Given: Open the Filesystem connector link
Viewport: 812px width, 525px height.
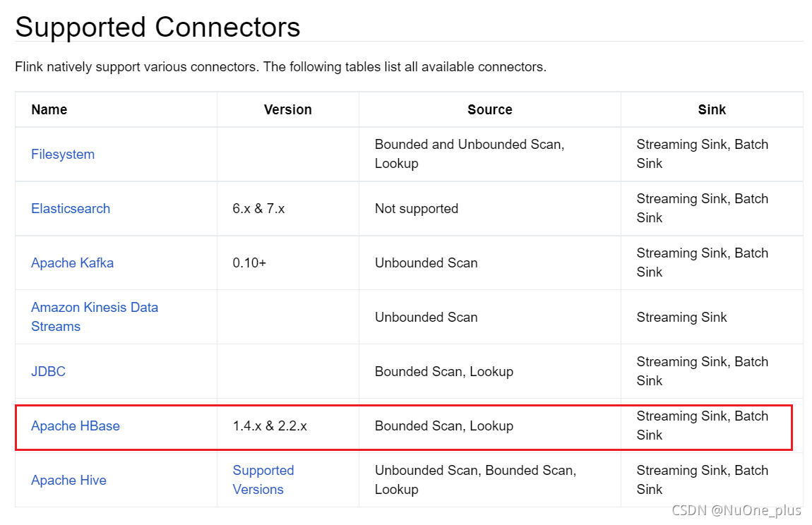Looking at the screenshot, I should pyautogui.click(x=63, y=155).
